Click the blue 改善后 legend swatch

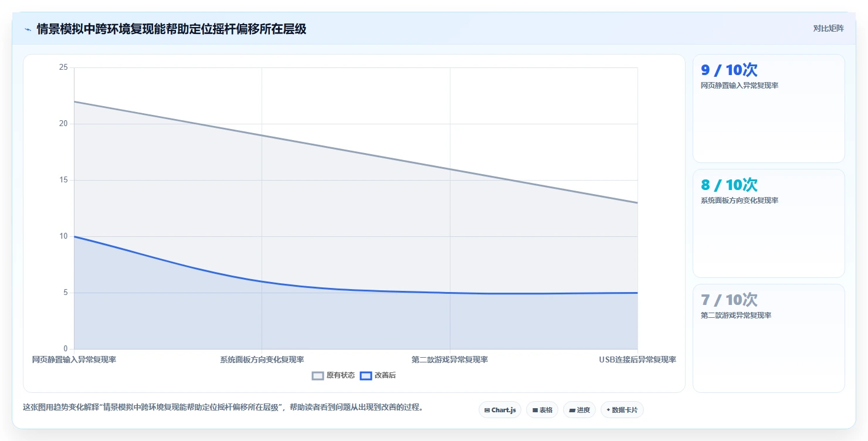(x=366, y=375)
